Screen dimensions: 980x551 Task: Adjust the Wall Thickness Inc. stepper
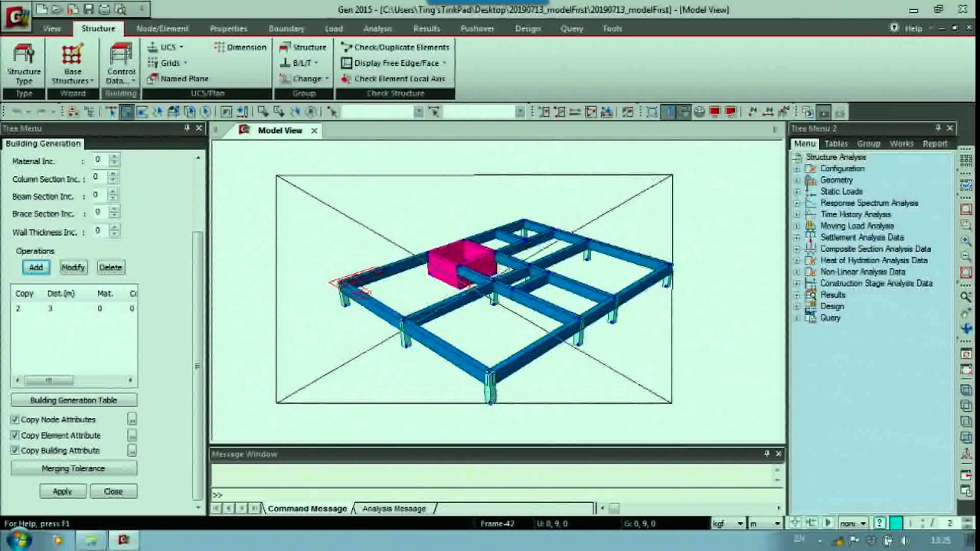pos(113,230)
